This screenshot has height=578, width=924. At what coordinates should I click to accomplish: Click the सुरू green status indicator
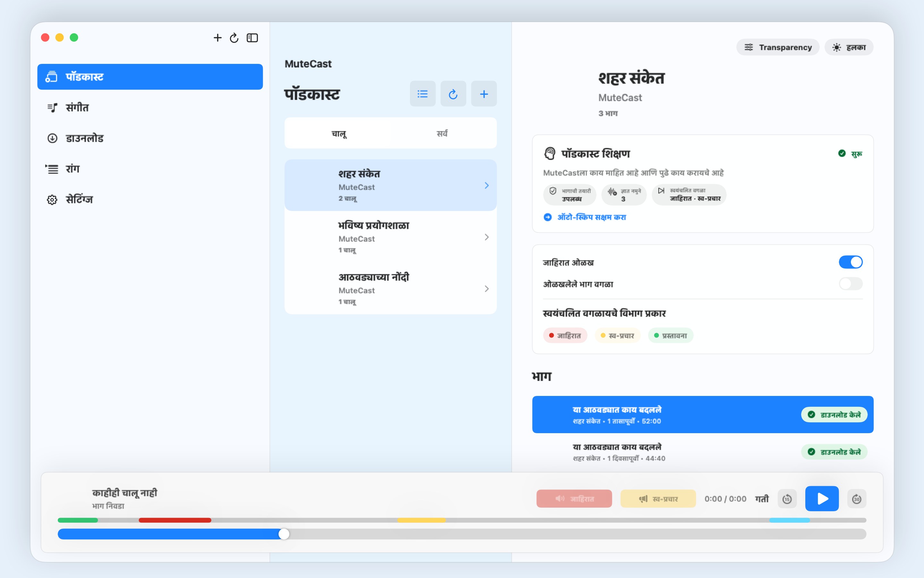point(850,154)
